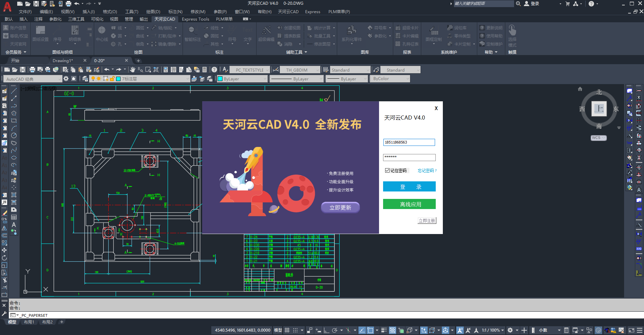Toggle snap mode in the status bar
This screenshot has width=644, height=335.
295,330
